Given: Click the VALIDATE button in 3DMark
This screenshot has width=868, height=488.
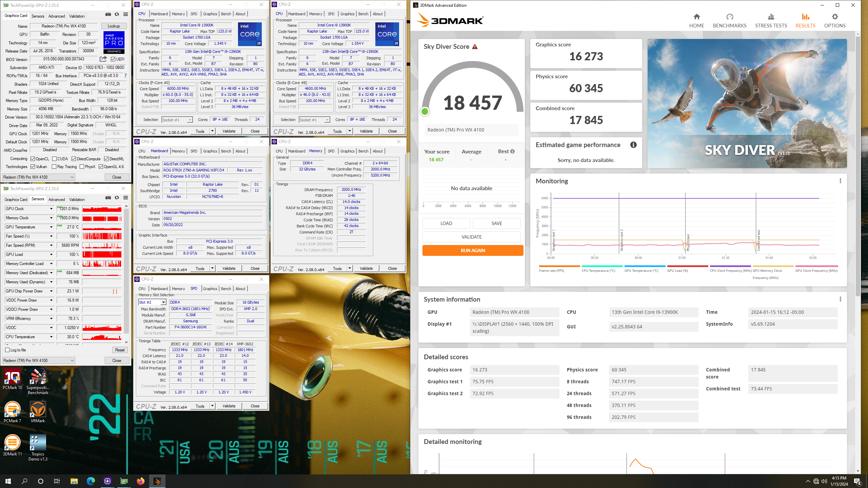Looking at the screenshot, I should click(471, 237).
